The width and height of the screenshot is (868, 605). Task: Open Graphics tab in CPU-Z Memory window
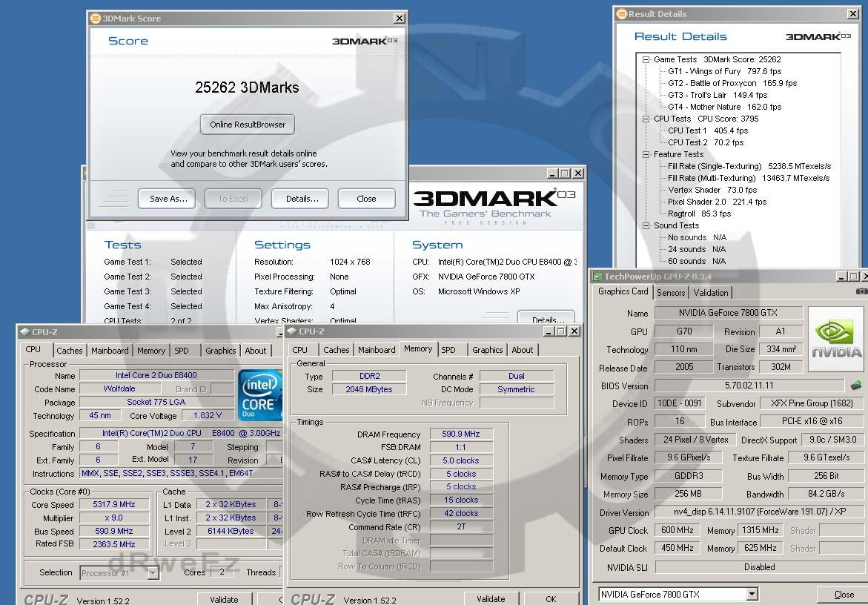tap(487, 350)
